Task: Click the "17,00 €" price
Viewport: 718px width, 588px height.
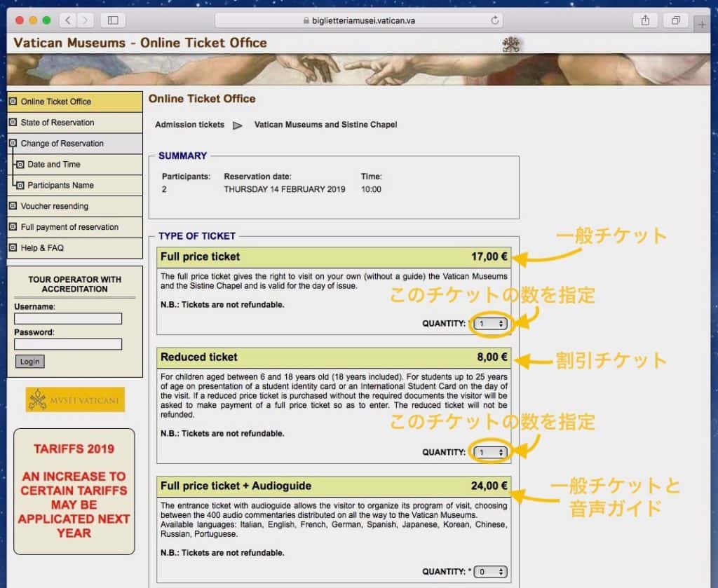Action: 489,257
